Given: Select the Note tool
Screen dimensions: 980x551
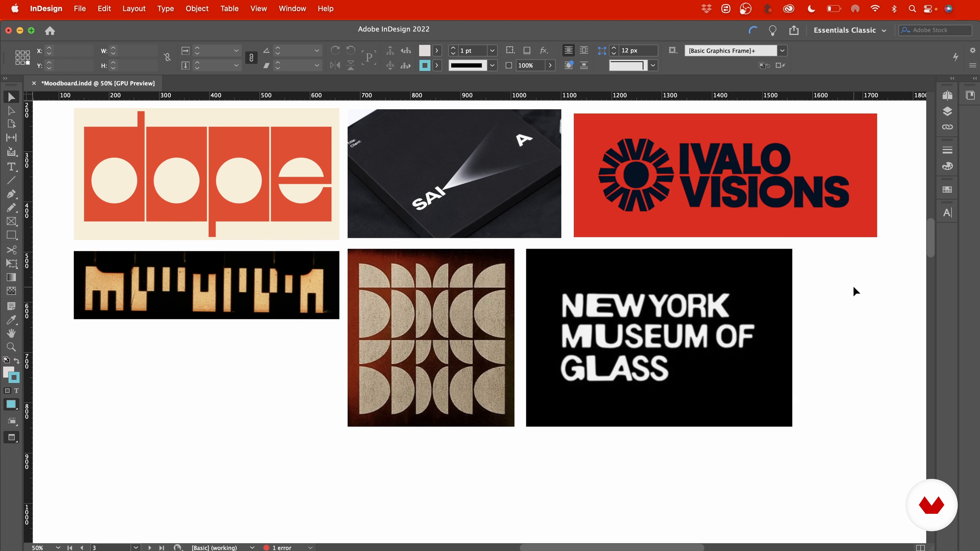Looking at the screenshot, I should [x=11, y=306].
